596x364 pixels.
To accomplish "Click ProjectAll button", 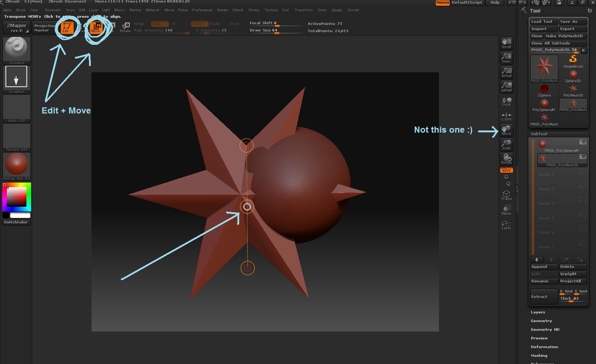I will coord(573,281).
